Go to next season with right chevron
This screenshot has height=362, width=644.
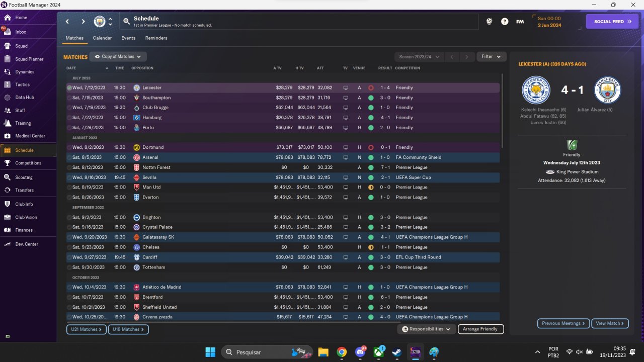(x=467, y=57)
